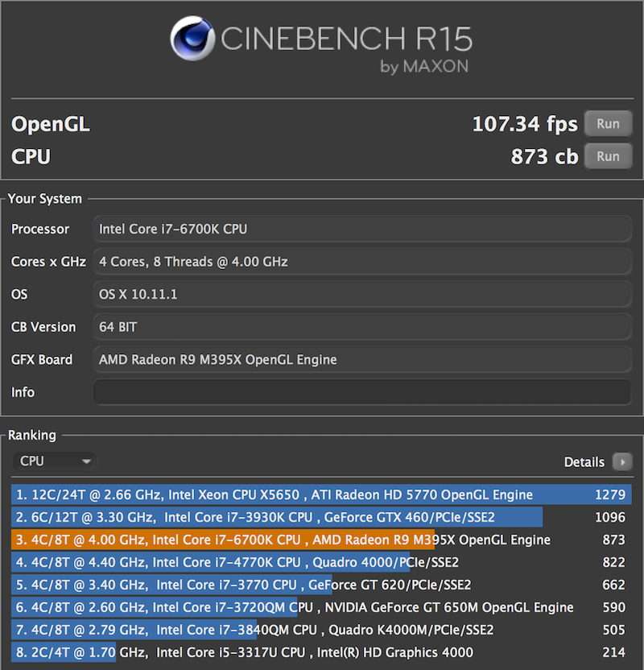Click the 873 cb CPU score
The height and width of the screenshot is (670, 644).
pyautogui.click(x=544, y=157)
